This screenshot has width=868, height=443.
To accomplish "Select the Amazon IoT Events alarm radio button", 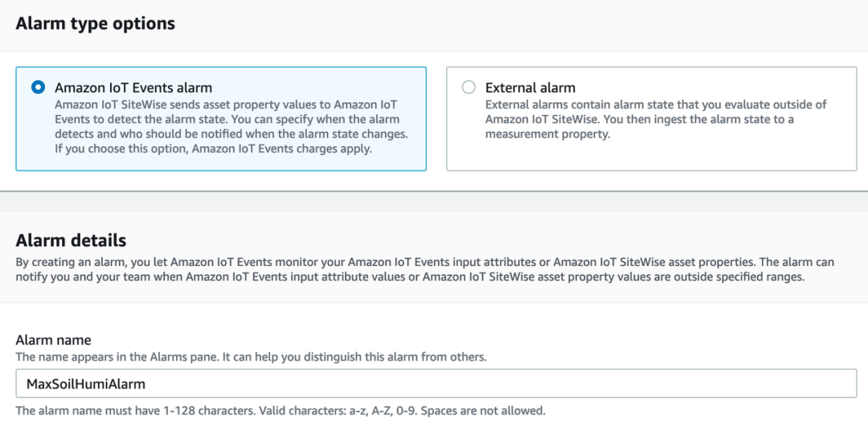I will click(x=37, y=88).
